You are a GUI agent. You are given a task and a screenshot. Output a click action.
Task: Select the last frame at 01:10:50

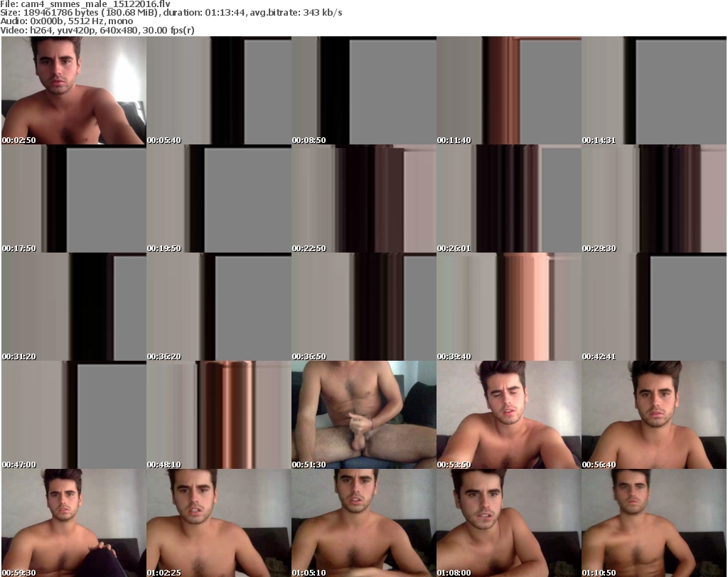[653, 523]
